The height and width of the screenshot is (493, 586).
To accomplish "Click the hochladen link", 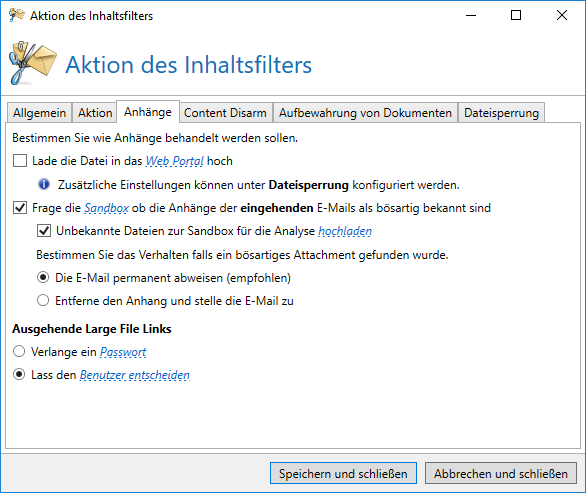I will click(345, 231).
